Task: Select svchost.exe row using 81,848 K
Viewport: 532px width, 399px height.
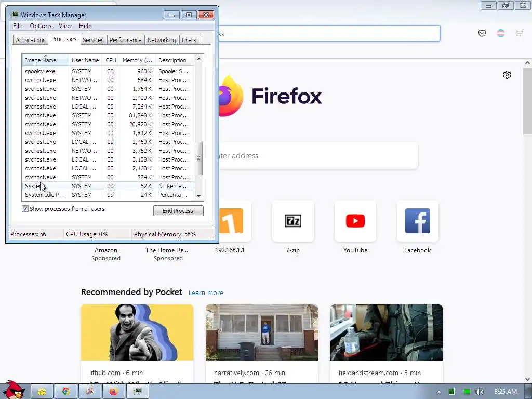Action: pyautogui.click(x=108, y=115)
